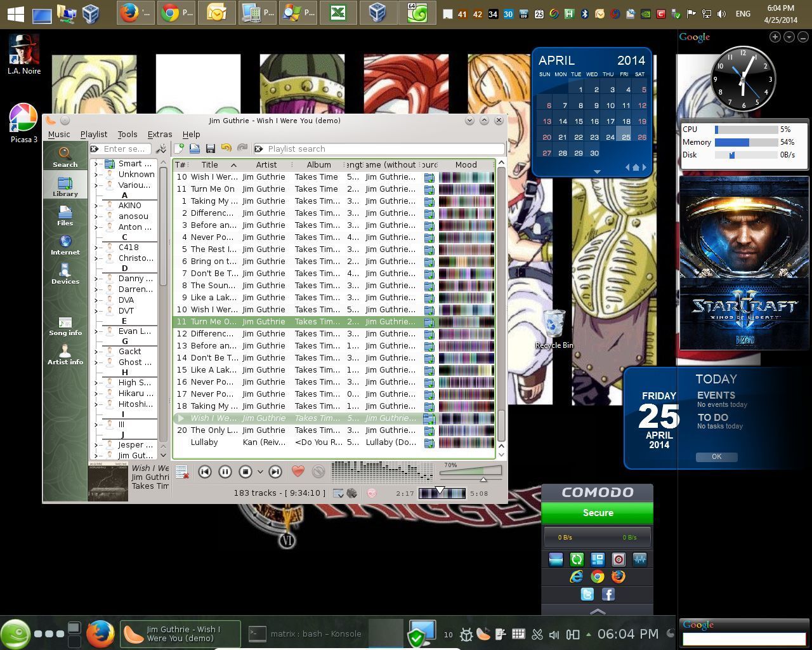Pause the current track
Image resolution: width=812 pixels, height=650 pixels.
pyautogui.click(x=225, y=472)
